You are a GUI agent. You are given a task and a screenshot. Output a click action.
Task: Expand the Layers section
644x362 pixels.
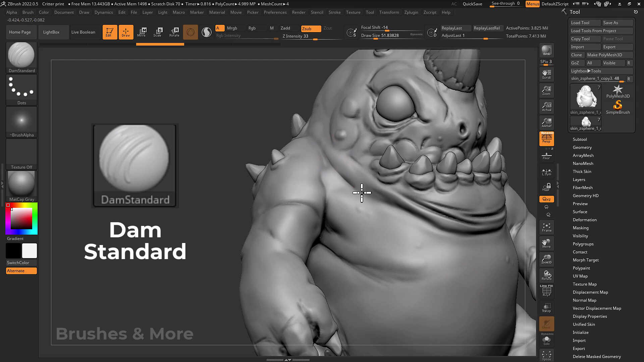[x=579, y=180]
